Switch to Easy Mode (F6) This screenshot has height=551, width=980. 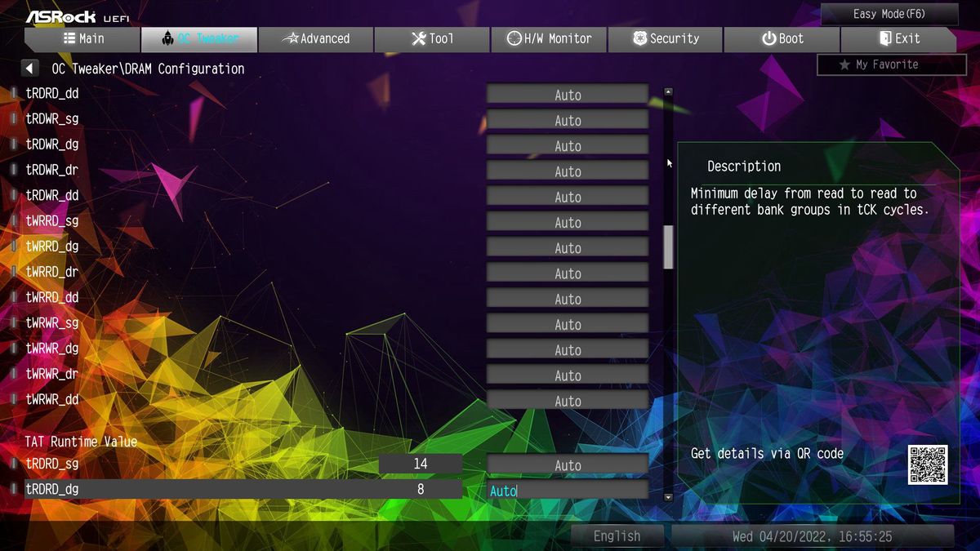[889, 14]
